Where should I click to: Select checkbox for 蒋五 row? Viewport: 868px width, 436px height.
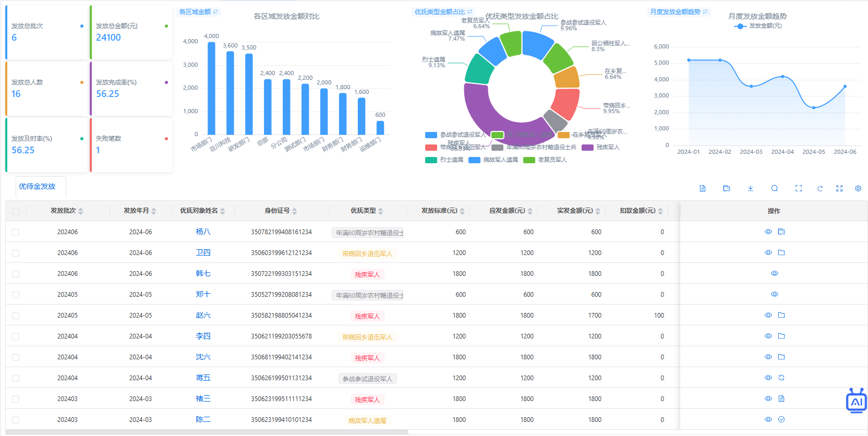(16, 378)
